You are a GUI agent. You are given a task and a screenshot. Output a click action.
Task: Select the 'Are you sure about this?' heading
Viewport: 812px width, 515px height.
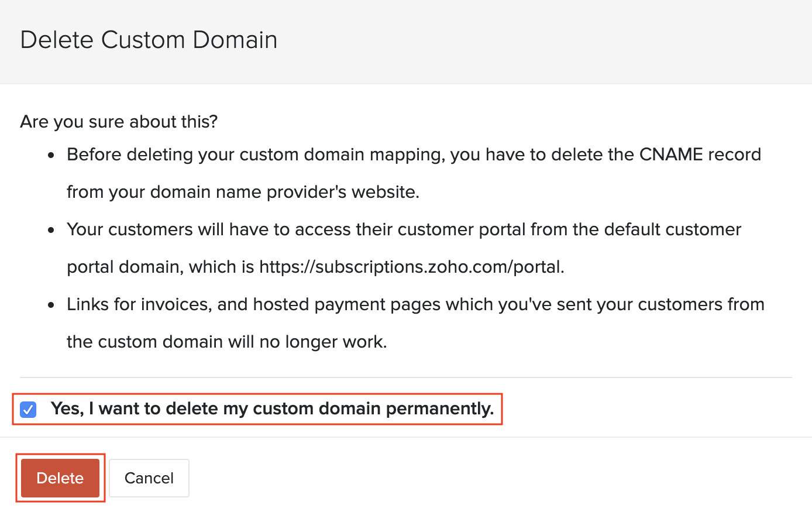coord(118,121)
